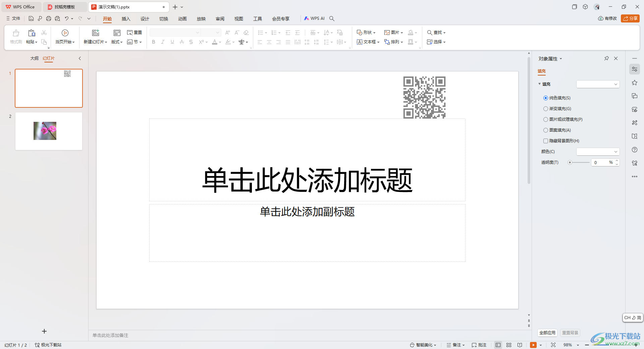Open the Design (设计) tab
Viewport: 644px width, 349px height.
tap(145, 19)
